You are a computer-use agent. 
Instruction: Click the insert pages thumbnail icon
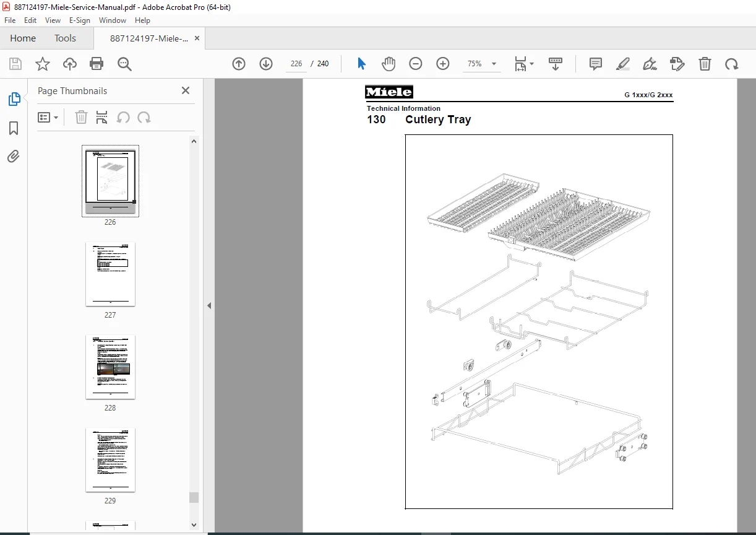point(102,118)
